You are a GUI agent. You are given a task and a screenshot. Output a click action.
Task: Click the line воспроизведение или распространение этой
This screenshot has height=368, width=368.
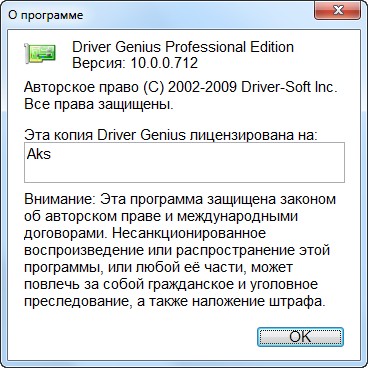(x=177, y=250)
